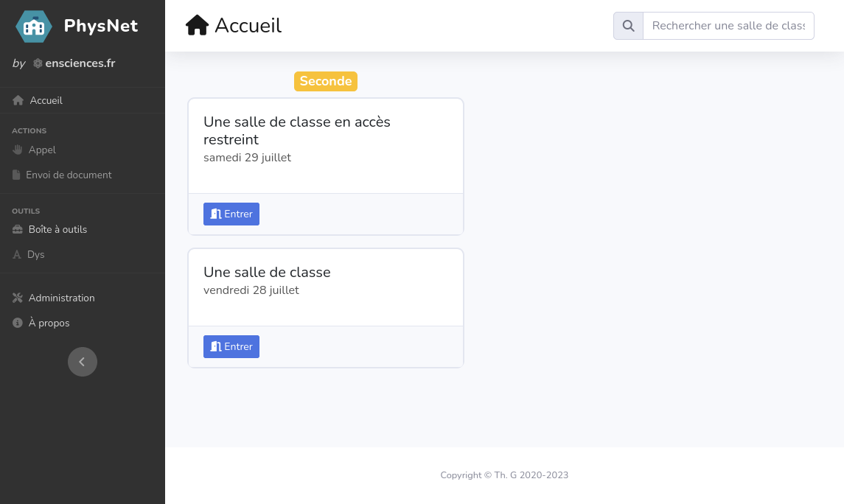Click the magnifying glass search icon
This screenshot has width=844, height=504.
pos(629,26)
